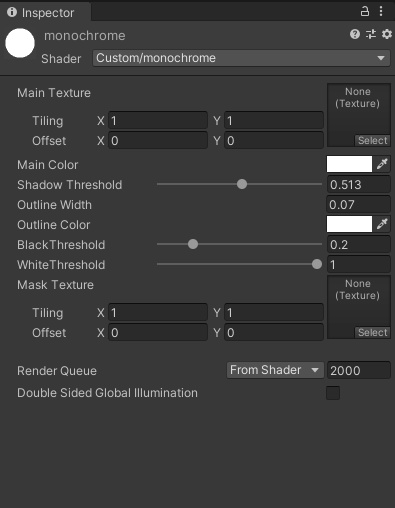
Task: Click Mask Texture Tiling Y field
Action: pyautogui.click(x=274, y=312)
